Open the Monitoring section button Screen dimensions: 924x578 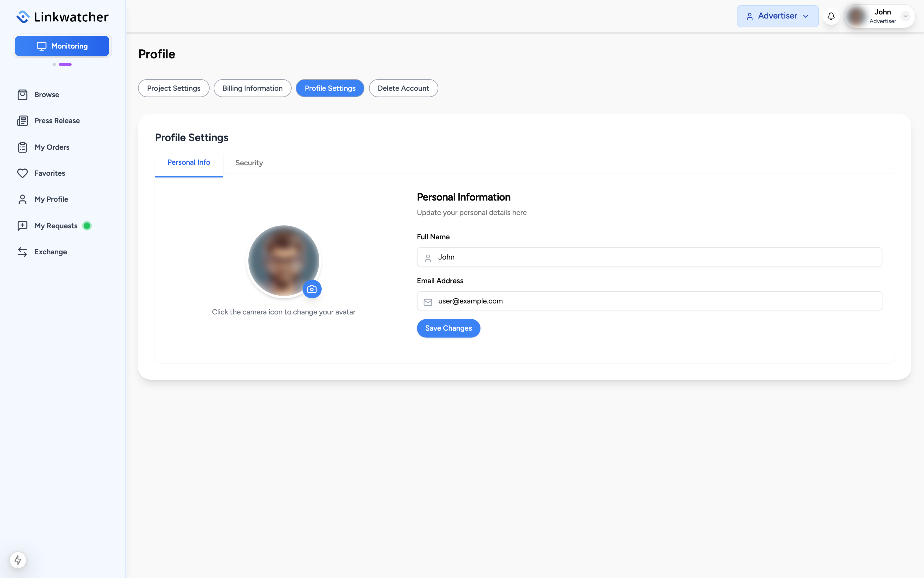tap(62, 46)
